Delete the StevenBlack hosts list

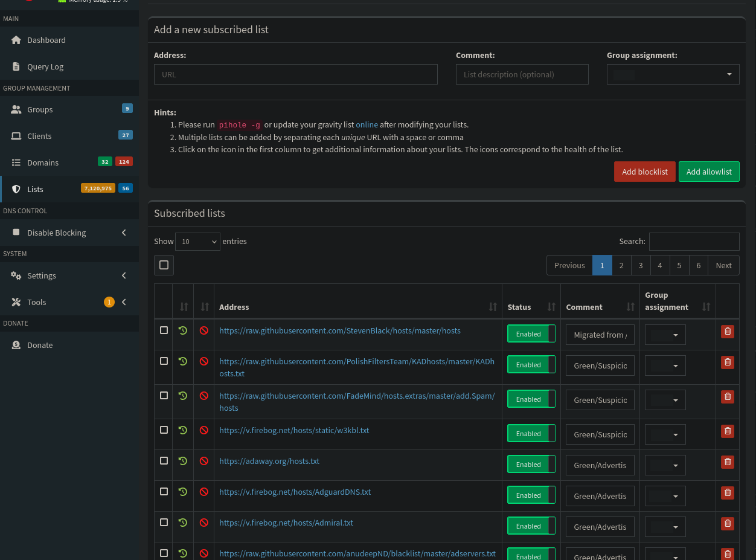coord(728,331)
